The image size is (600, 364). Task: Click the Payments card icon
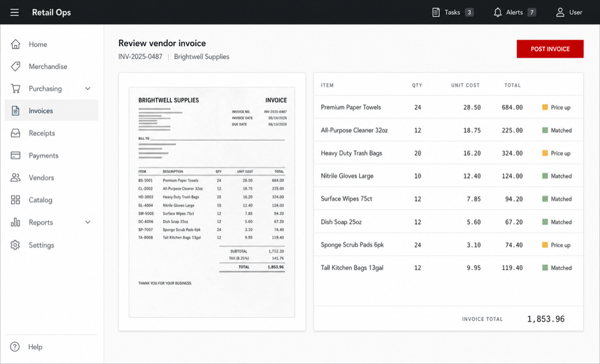[x=15, y=155]
